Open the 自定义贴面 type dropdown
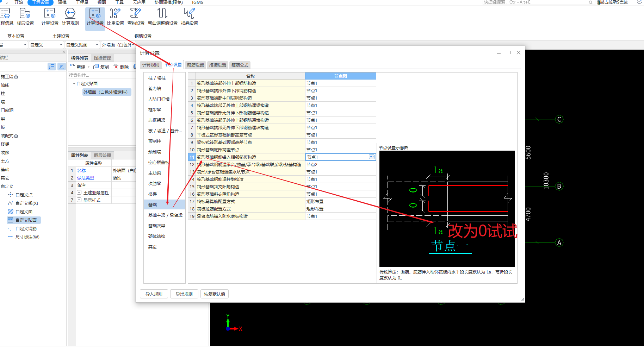 point(82,45)
